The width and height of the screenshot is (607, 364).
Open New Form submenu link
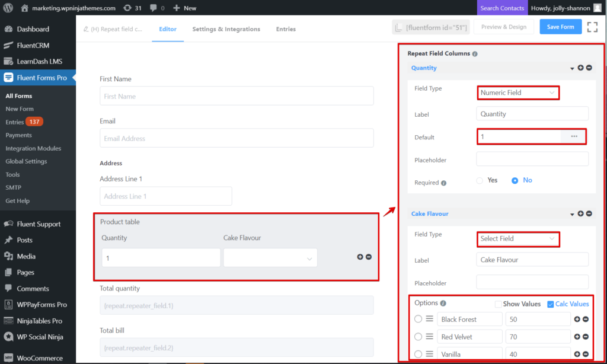click(20, 109)
